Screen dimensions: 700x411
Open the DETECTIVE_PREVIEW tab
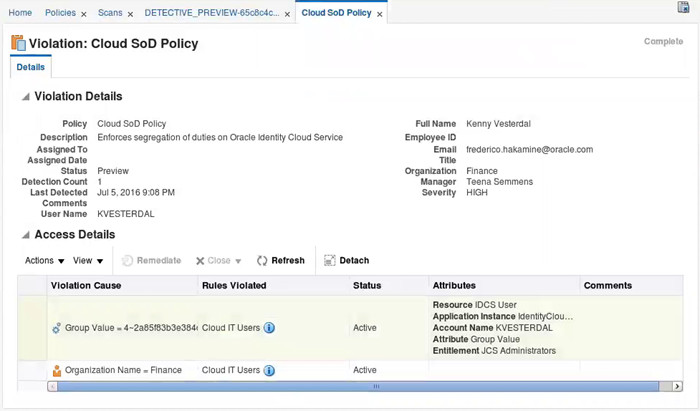click(212, 13)
